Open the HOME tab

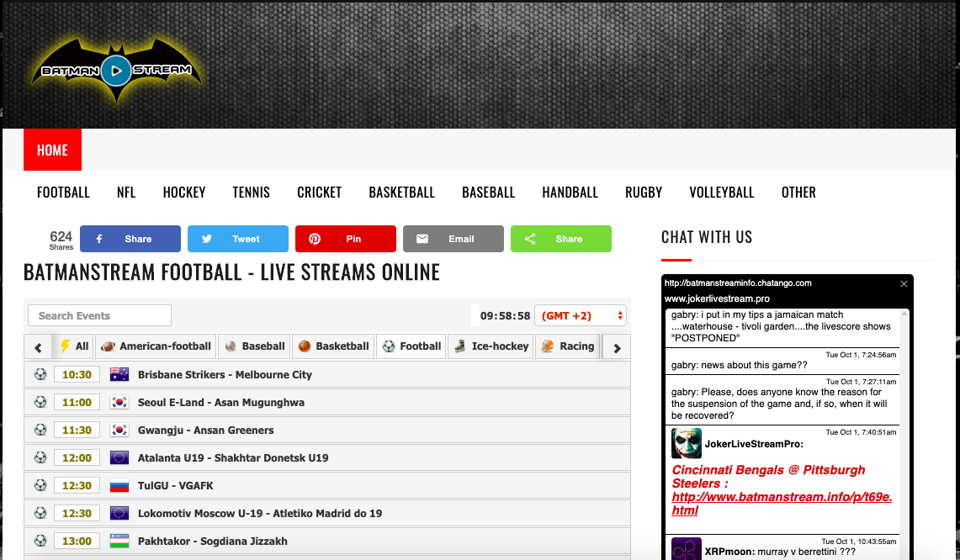[52, 150]
